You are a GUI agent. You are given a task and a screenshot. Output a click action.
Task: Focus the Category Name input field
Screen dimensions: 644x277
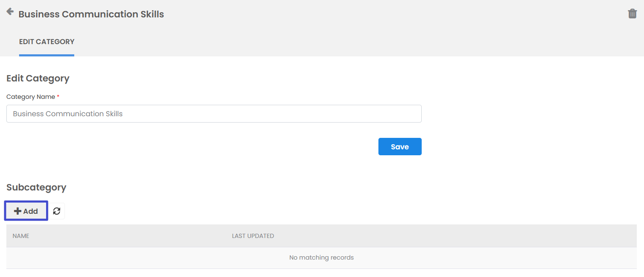click(x=214, y=114)
